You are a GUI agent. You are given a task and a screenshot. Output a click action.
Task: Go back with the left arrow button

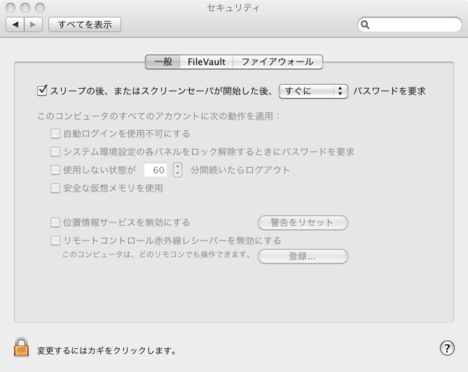tap(15, 25)
